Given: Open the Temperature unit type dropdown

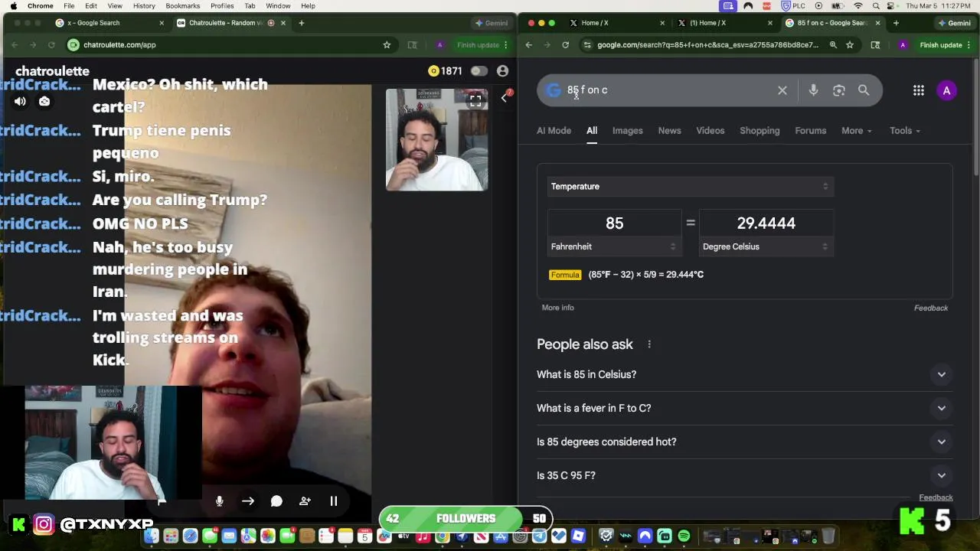Looking at the screenshot, I should coord(690,187).
